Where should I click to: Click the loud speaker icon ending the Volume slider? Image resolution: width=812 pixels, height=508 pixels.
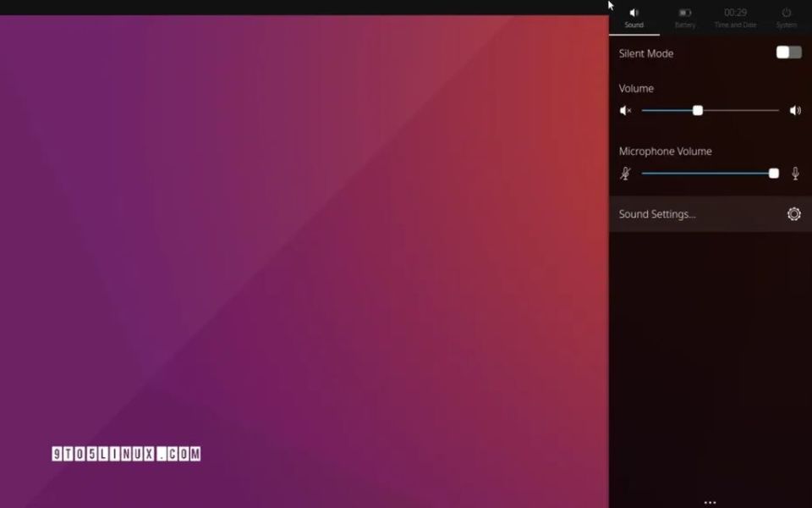[x=795, y=110]
